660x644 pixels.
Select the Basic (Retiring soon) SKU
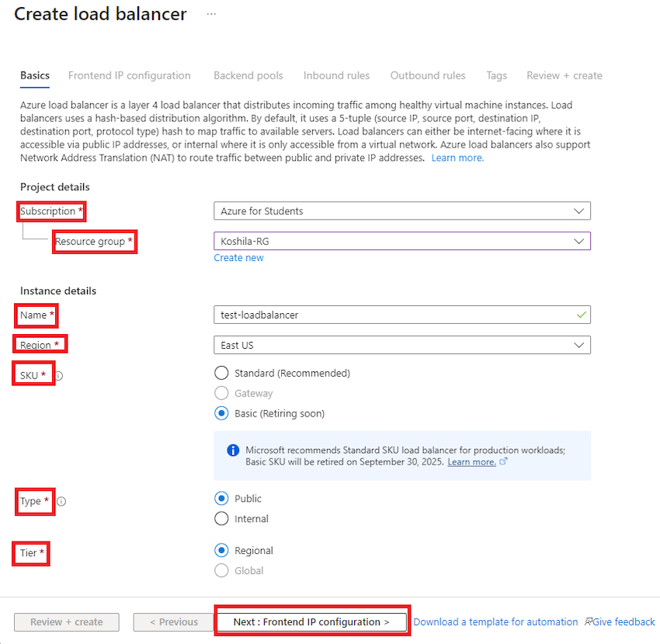point(222,413)
